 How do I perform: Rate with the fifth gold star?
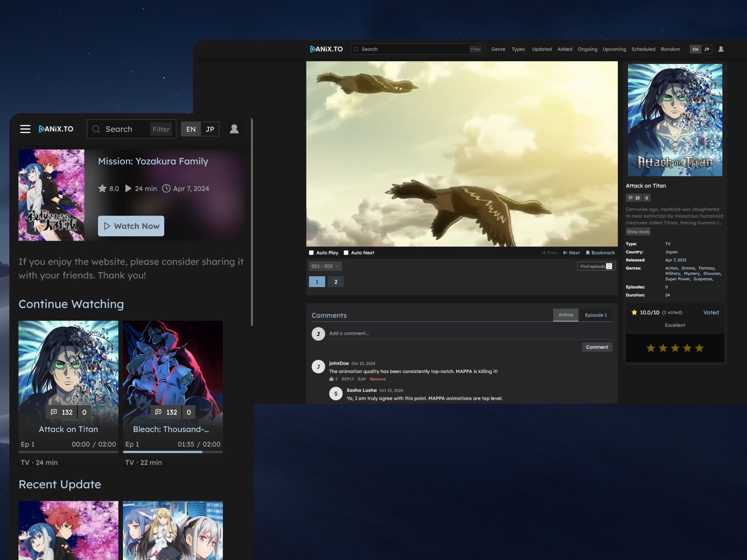coord(700,348)
